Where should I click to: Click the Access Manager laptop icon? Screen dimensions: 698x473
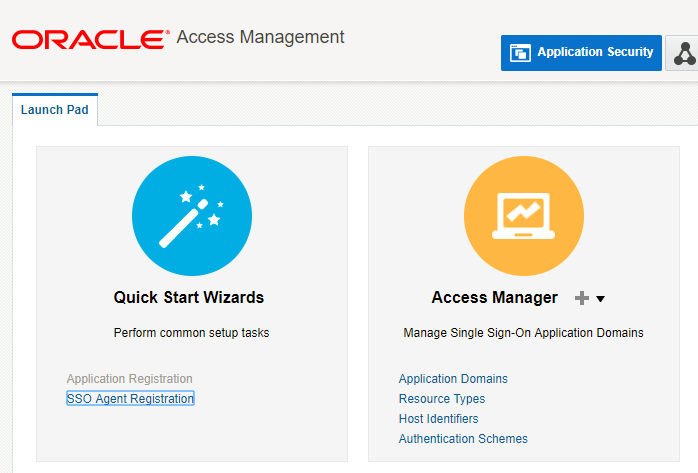click(x=524, y=216)
